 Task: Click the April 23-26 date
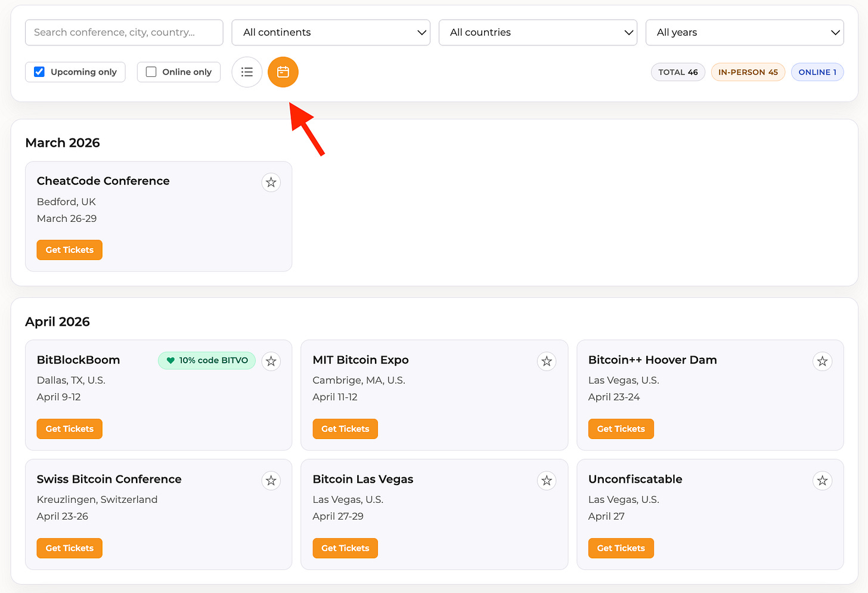[63, 516]
